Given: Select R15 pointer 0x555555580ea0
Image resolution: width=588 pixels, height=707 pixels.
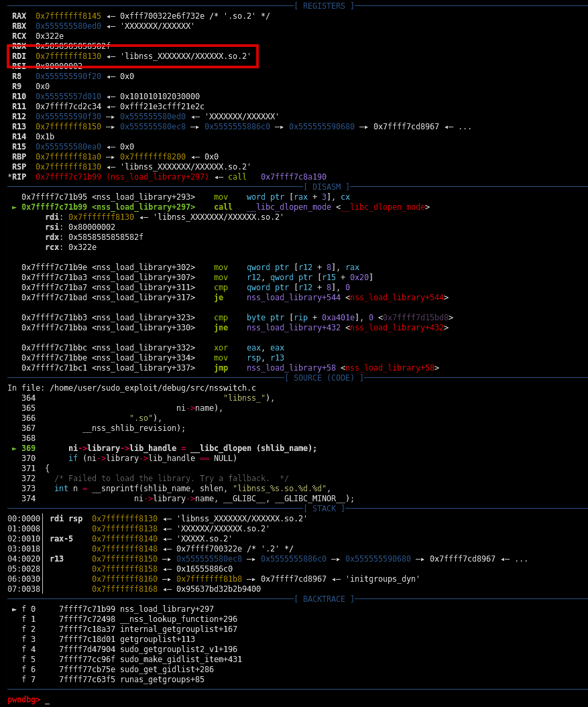Looking at the screenshot, I should click(68, 147).
